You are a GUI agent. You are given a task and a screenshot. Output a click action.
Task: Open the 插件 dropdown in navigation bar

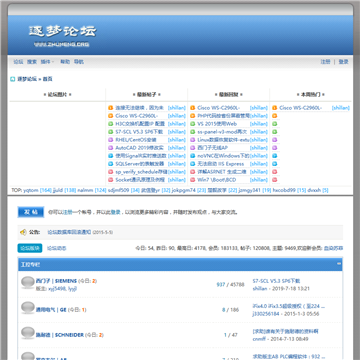point(47,62)
